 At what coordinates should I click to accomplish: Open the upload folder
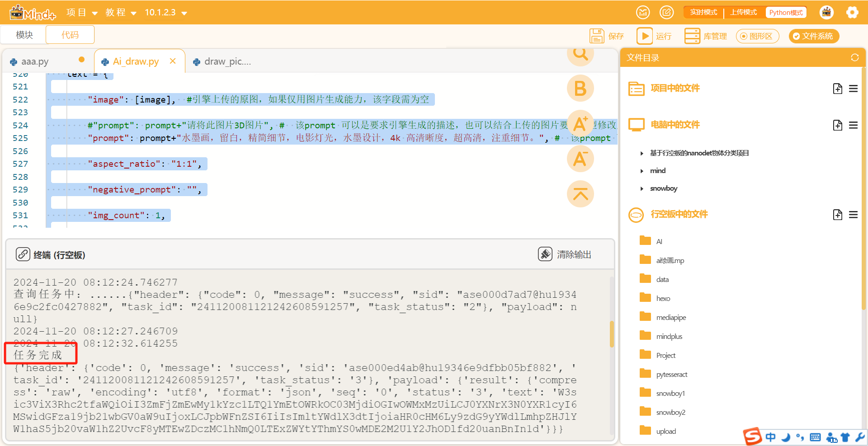[x=658, y=431]
